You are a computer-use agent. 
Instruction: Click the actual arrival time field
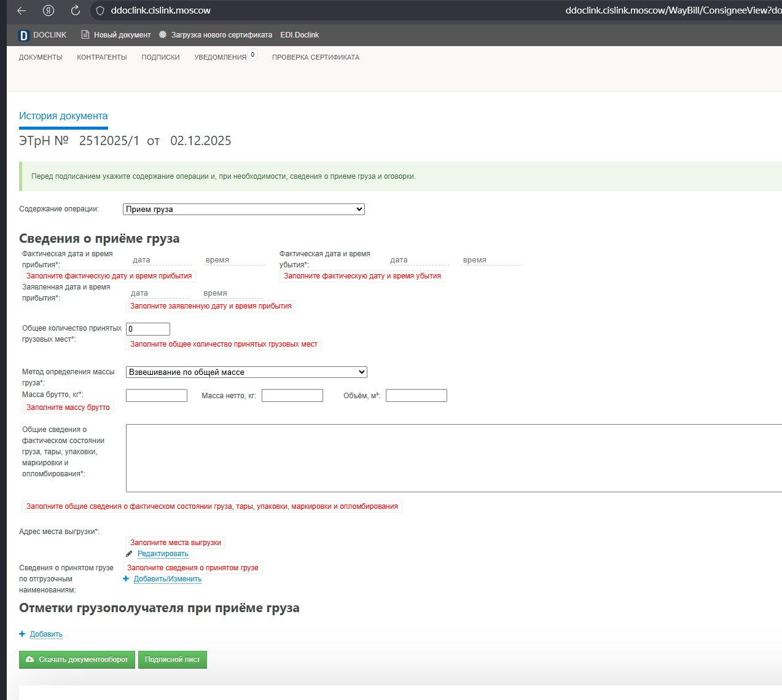[x=235, y=260]
